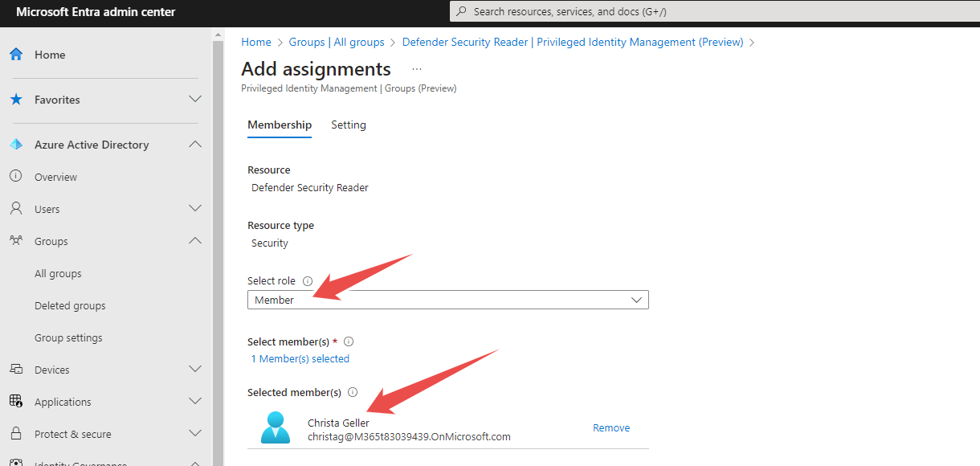980x466 pixels.
Task: Click the search magnifier icon
Action: tap(462, 12)
